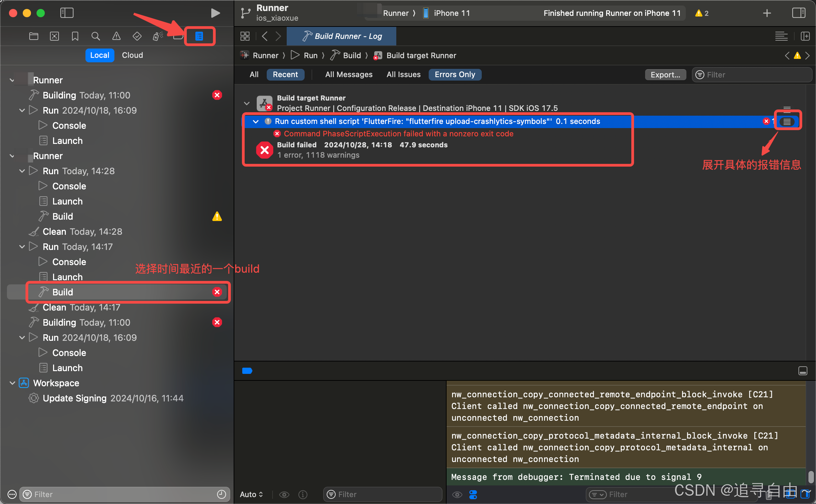Open the Issue navigator warning icon
Screen dimensions: 816x504
click(x=116, y=36)
